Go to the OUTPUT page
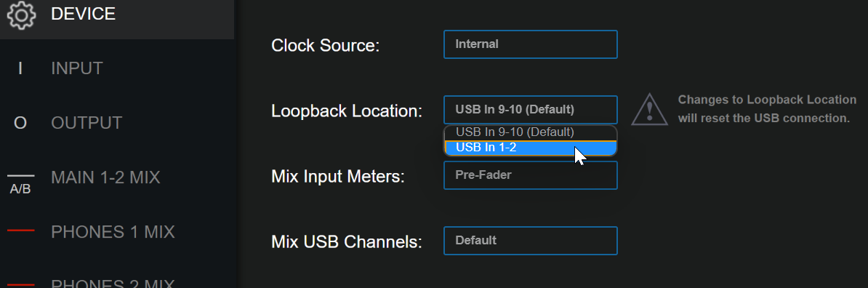The height and width of the screenshot is (288, 868). point(87,123)
